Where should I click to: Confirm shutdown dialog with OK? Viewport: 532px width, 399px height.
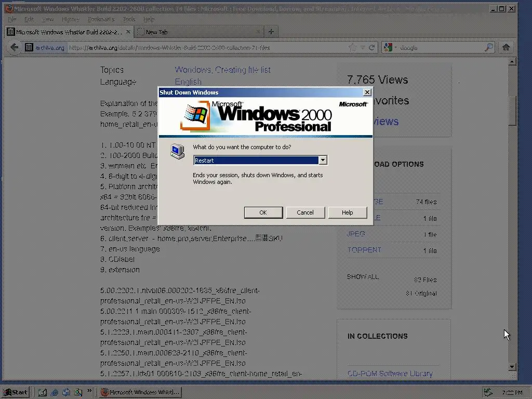tap(263, 212)
